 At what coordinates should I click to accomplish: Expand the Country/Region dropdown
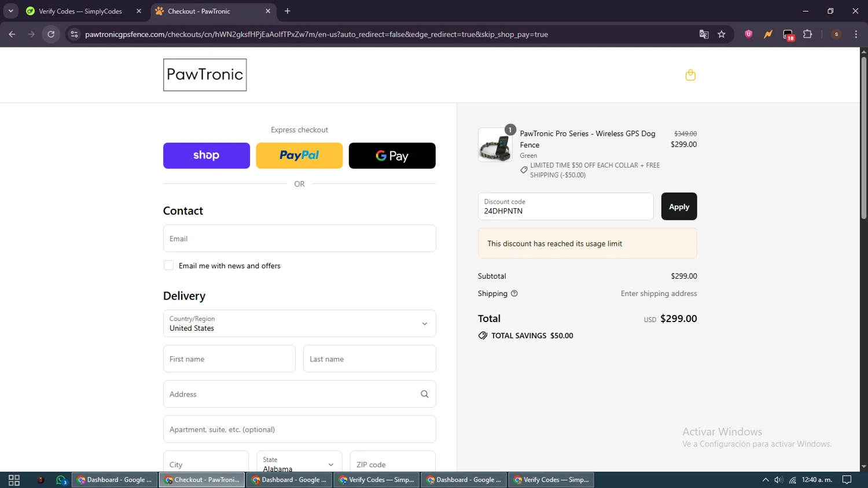pyautogui.click(x=299, y=324)
